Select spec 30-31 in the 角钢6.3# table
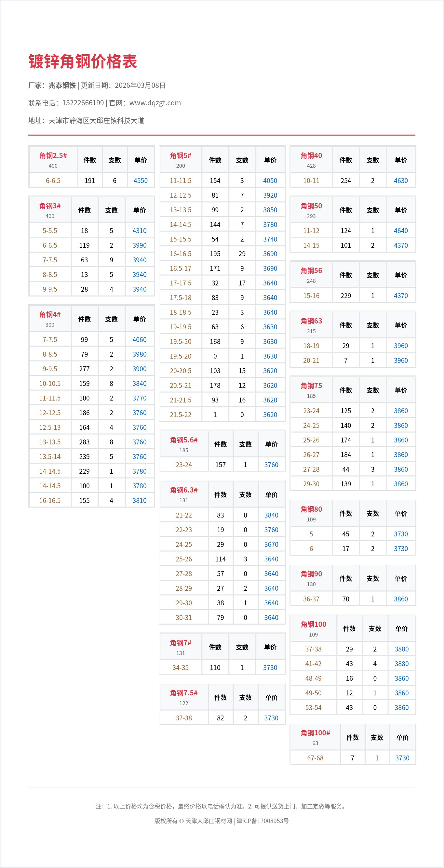Screen dimensions: 444x868 click(184, 618)
